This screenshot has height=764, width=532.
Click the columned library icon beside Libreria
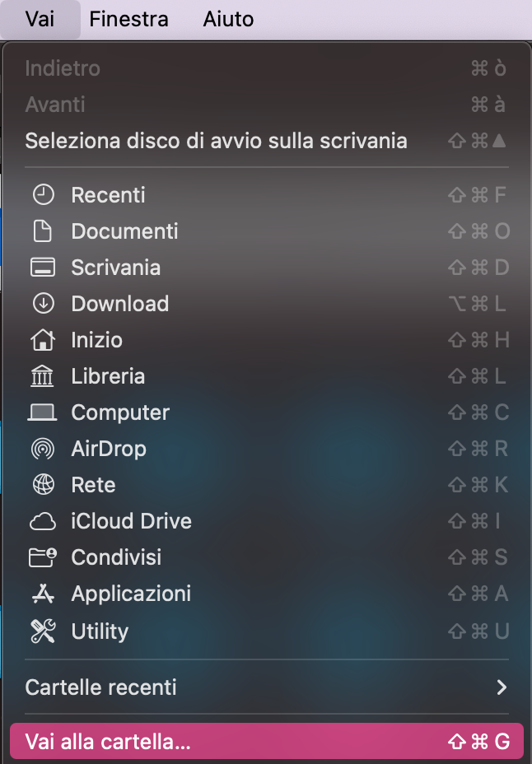point(46,375)
